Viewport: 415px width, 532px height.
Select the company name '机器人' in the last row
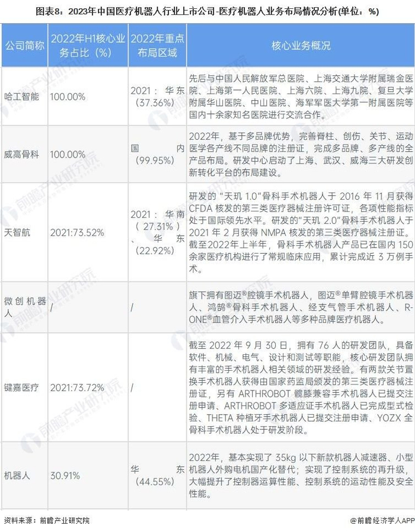(x=17, y=476)
